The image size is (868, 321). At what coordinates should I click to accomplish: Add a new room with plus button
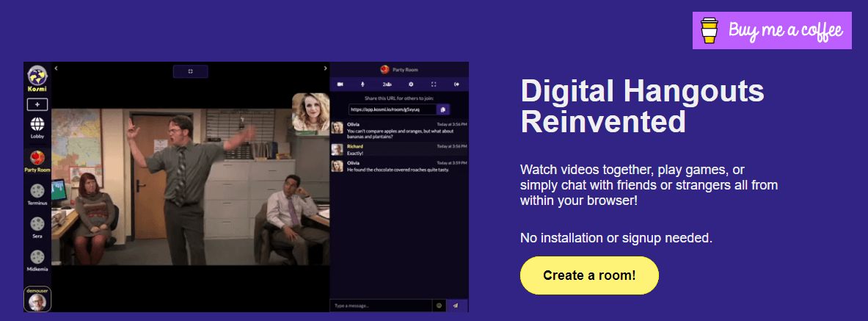pyautogui.click(x=37, y=104)
